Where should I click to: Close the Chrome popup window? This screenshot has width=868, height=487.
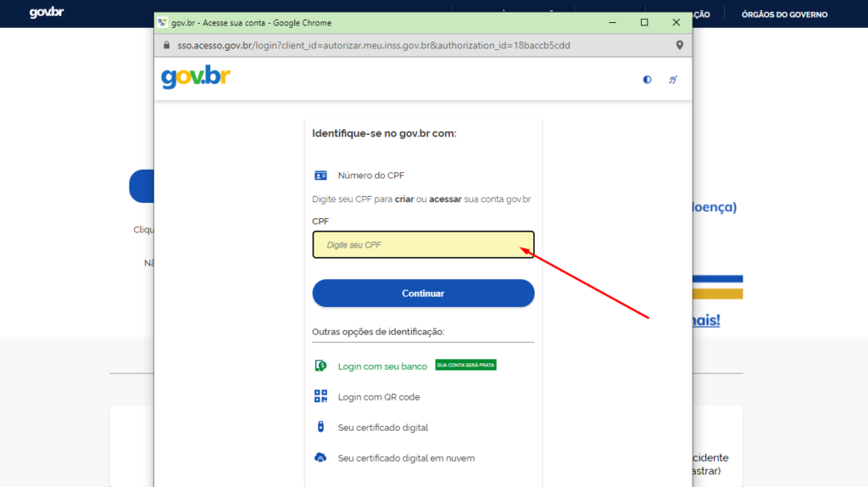pos(676,23)
